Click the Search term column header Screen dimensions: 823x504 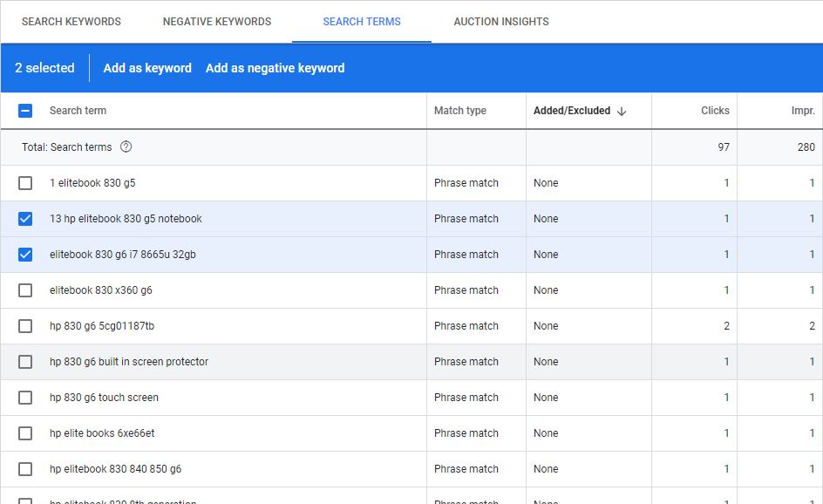click(x=78, y=111)
